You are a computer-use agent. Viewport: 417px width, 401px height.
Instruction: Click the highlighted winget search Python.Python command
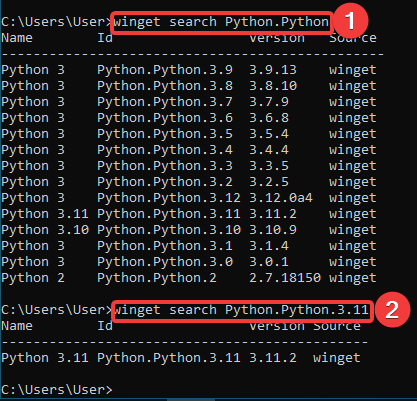click(221, 22)
